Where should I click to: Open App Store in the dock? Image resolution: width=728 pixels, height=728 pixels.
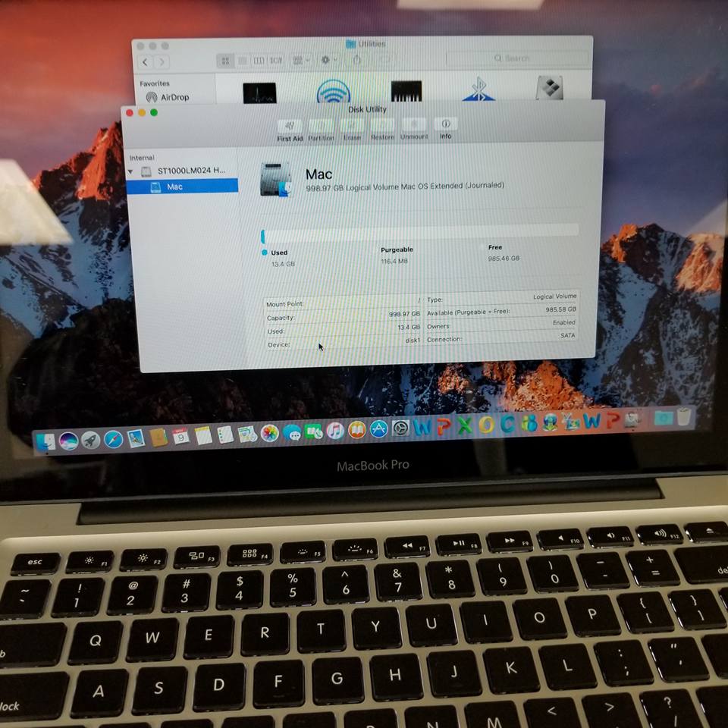click(378, 429)
